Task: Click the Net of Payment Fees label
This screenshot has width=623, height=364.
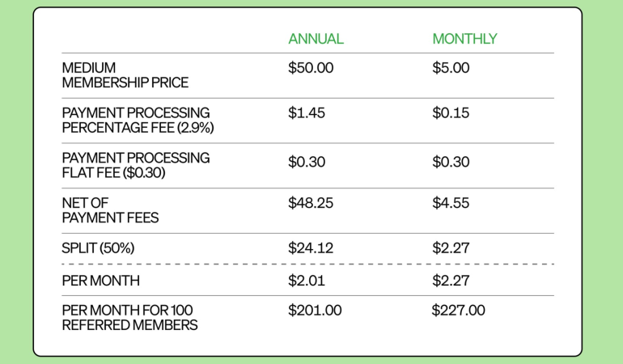Action: (110, 210)
